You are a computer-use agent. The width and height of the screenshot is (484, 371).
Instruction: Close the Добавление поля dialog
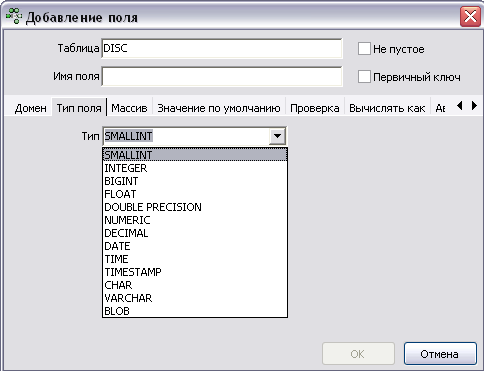[470, 16]
